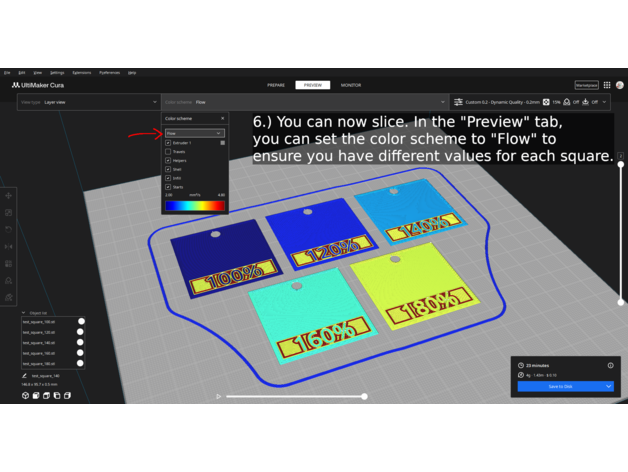Expand the print settings profile panel
Viewport: 628px width, 472px height.
pos(531,102)
